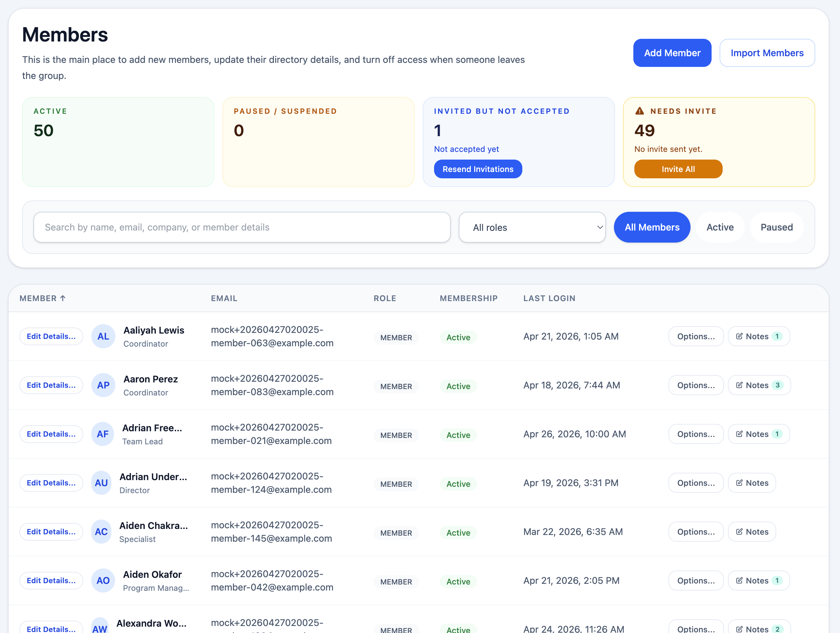840x633 pixels.
Task: Open Aiden Chakra... AC avatar
Action: [101, 532]
